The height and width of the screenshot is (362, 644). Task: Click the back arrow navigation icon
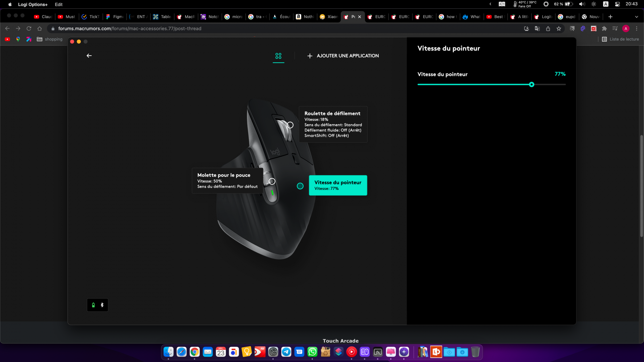point(89,56)
